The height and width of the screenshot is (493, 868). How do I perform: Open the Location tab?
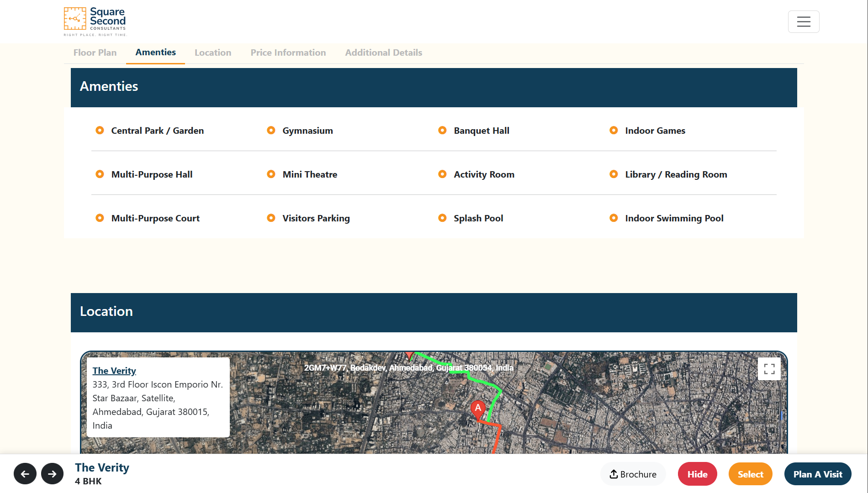pos(213,52)
